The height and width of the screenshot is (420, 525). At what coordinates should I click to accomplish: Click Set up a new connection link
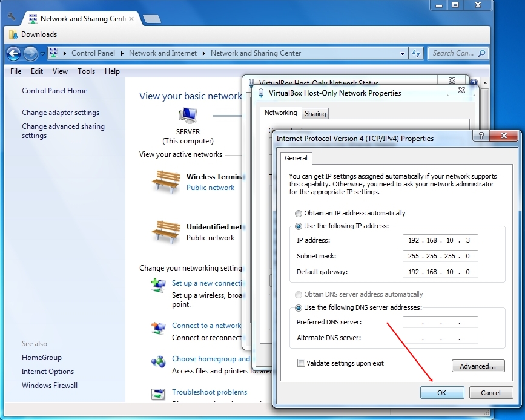pos(206,283)
